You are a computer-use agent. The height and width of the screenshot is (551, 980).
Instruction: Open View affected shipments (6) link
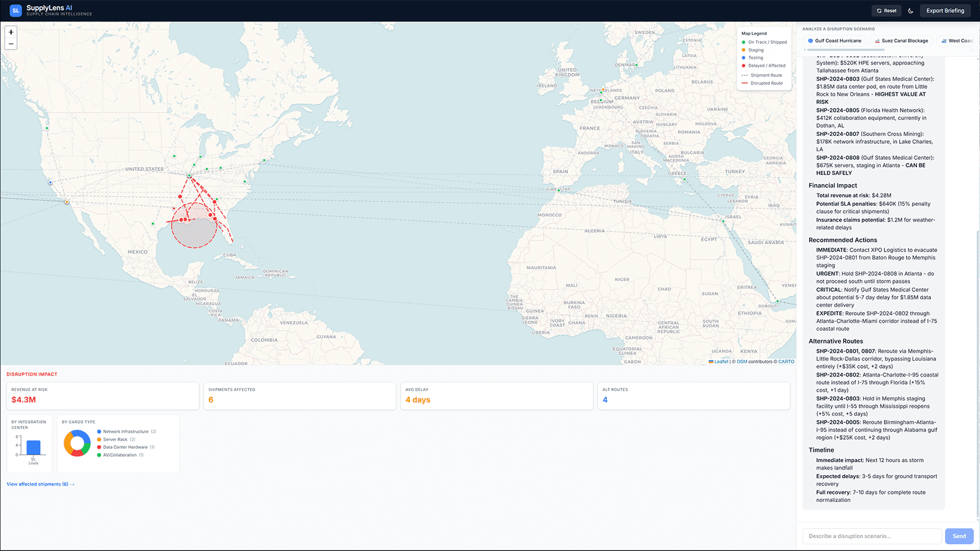[x=40, y=484]
